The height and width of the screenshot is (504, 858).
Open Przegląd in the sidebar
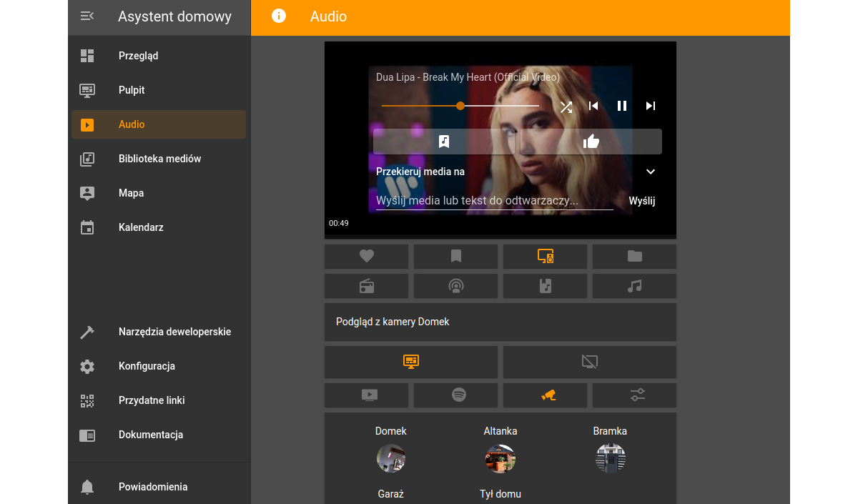pos(159,56)
